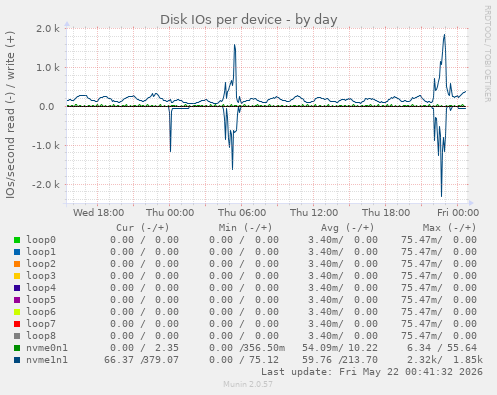The width and height of the screenshot is (497, 395).
Task: Click the Fri 00:00 time axis label
Action: click(x=458, y=213)
